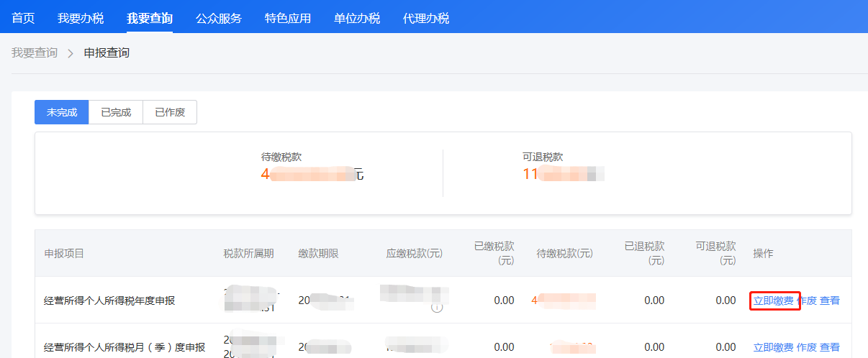Click the 待缴税款 summary label
Image resolution: width=868 pixels, height=358 pixels.
coord(281,157)
